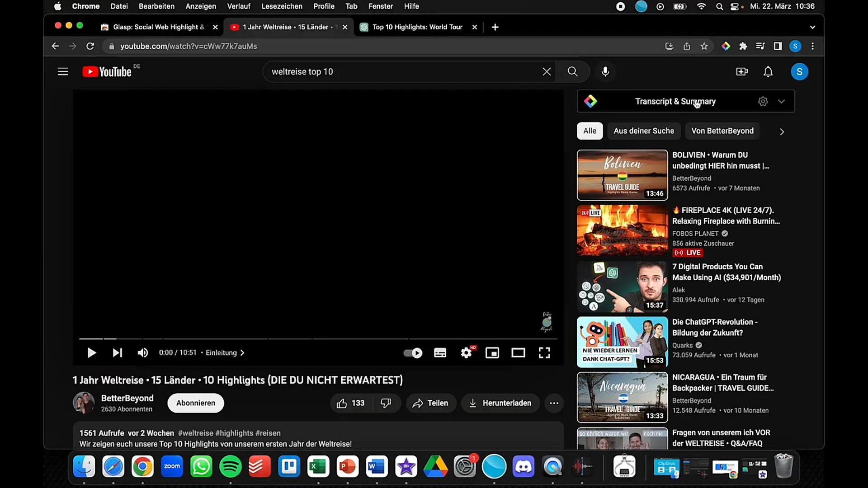Mute the video volume
Image resolution: width=868 pixels, height=488 pixels.
point(143,353)
